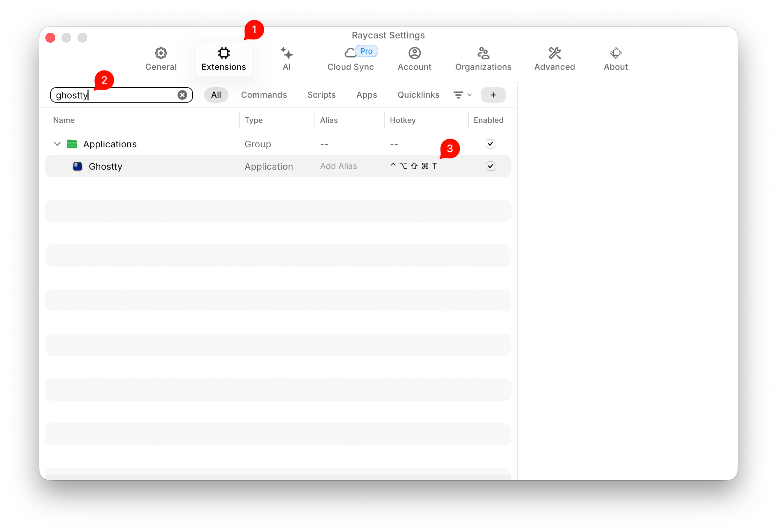Viewport: 777px width, 532px height.
Task: Open the Cloud Sync tab
Action: pos(350,59)
